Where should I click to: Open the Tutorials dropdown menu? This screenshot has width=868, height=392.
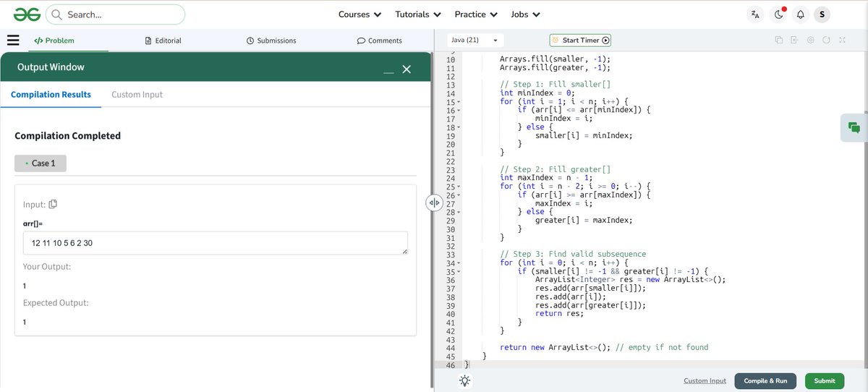(418, 14)
